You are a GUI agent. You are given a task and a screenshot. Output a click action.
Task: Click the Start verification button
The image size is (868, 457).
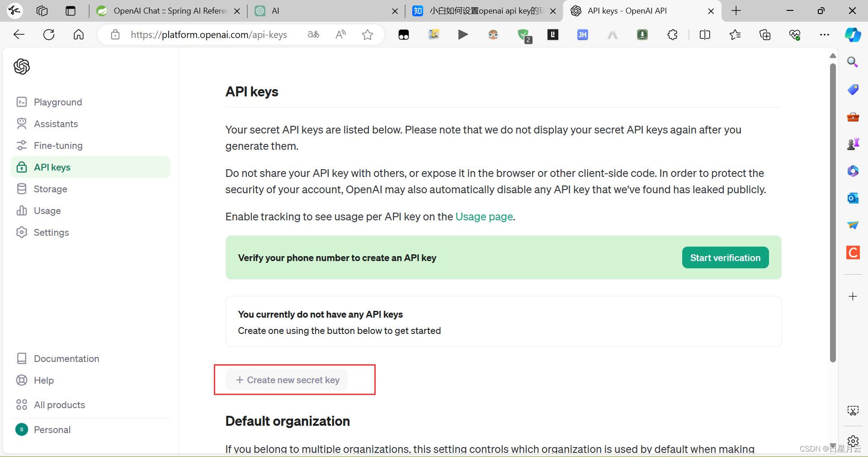click(725, 258)
